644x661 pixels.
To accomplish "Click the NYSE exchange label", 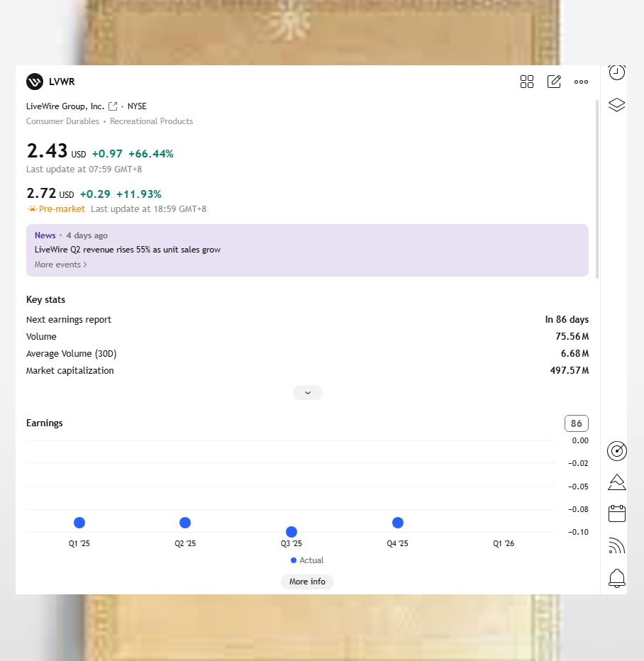I will (x=137, y=106).
